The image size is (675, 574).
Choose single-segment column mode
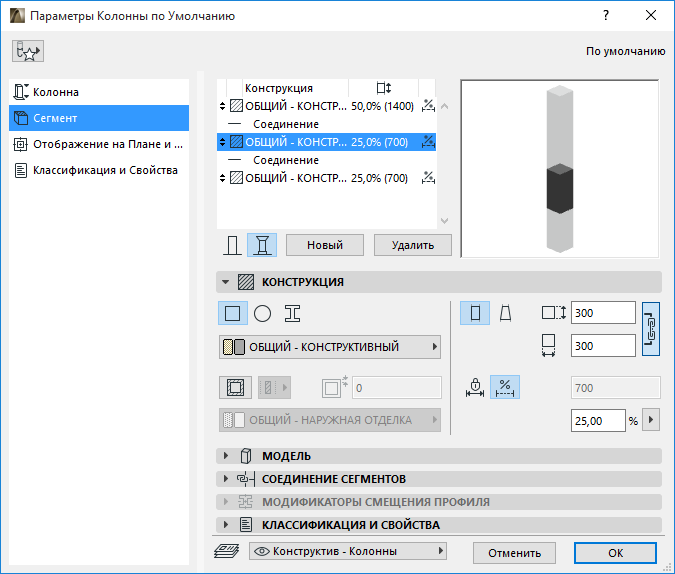[232, 245]
